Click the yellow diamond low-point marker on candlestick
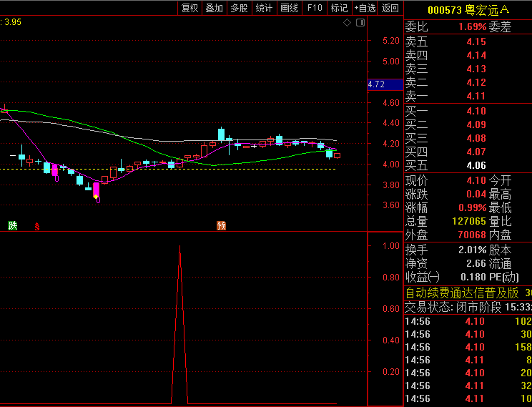The height and width of the screenshot is (407, 532). coord(97,196)
